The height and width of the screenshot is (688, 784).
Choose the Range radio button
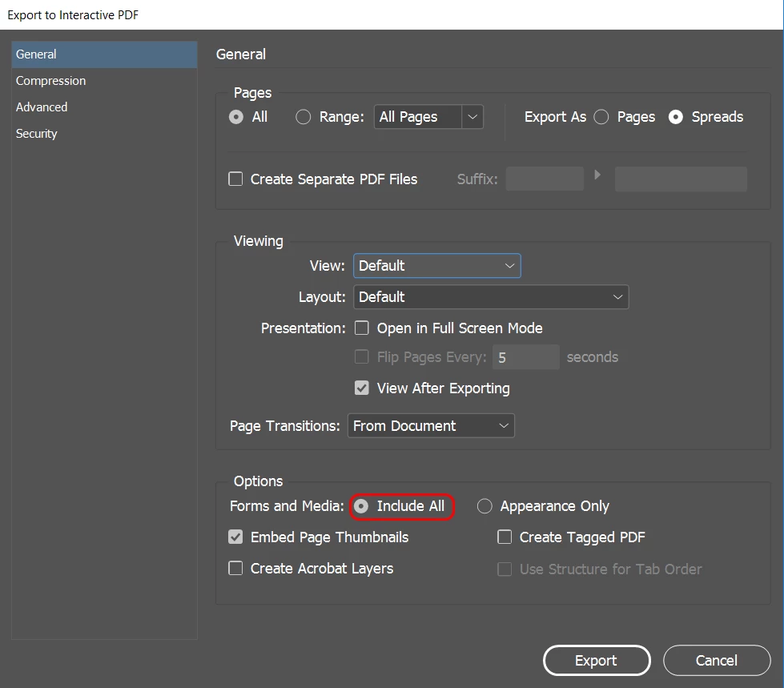pos(303,117)
